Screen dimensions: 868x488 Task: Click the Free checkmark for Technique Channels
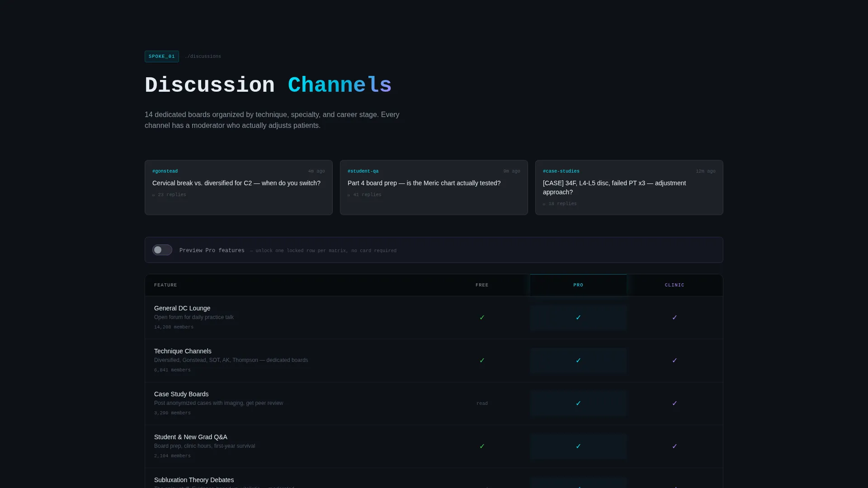coord(482,361)
